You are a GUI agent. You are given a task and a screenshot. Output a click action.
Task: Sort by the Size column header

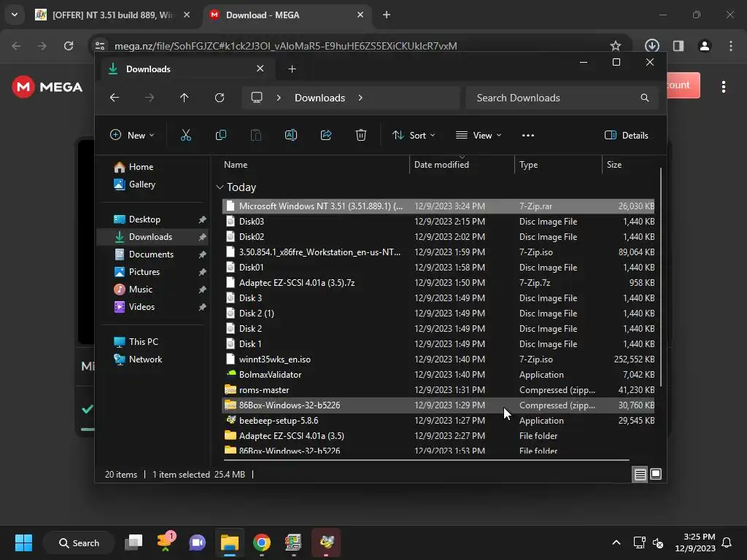click(630, 164)
